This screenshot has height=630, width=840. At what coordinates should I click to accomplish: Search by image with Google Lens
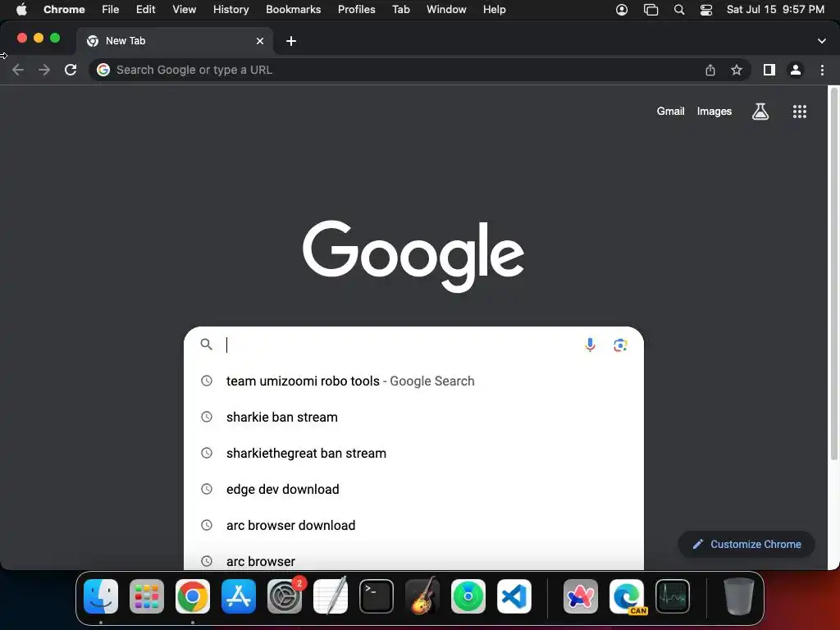(620, 345)
